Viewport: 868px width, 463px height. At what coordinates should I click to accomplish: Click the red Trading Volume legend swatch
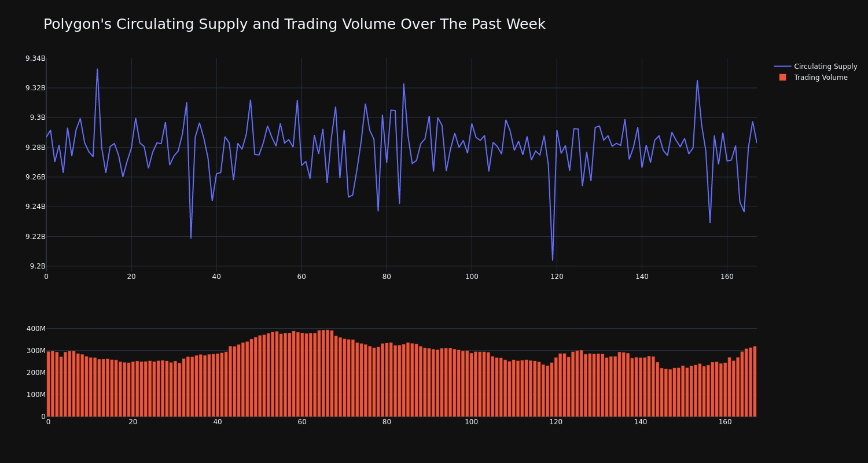click(x=782, y=78)
